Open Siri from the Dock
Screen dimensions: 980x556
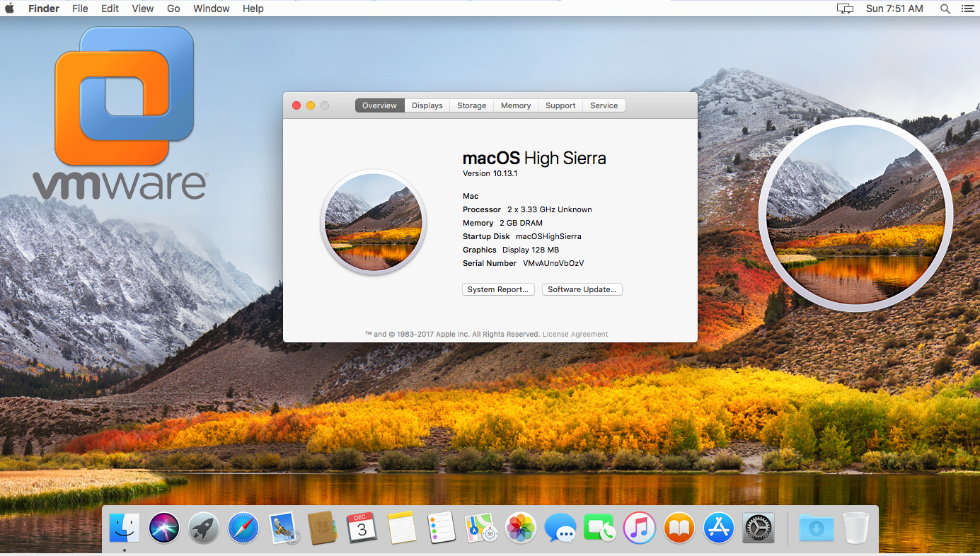163,528
